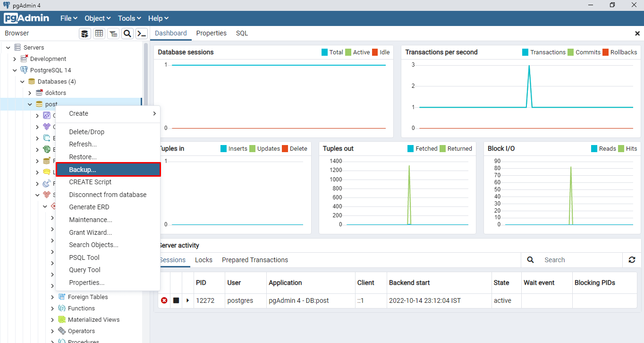The width and height of the screenshot is (644, 343).
Task: Click the PostgreSQL 14 elephant icon
Action: click(x=24, y=70)
